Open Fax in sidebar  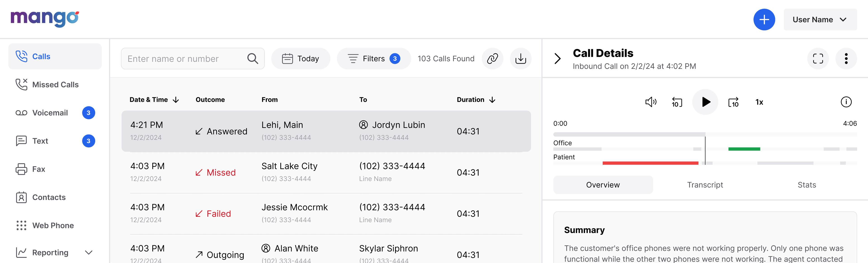point(55,169)
